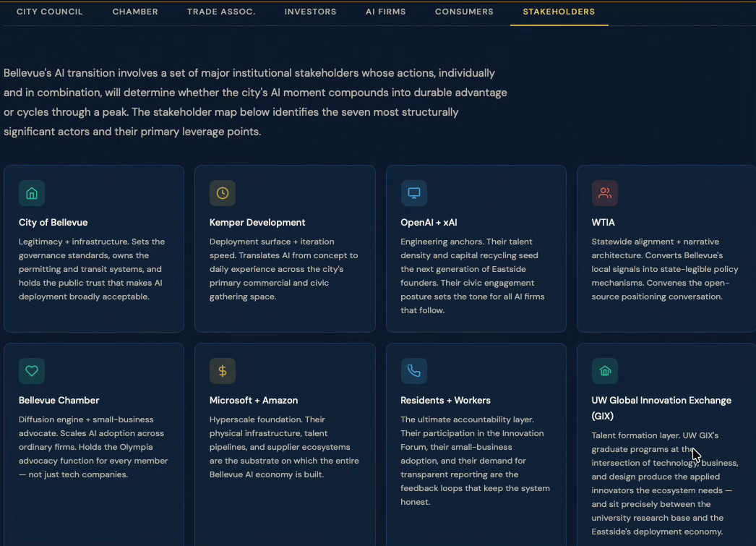
Task: Click the 'Legitimacy + infrastructure' description text
Action: [x=92, y=269]
